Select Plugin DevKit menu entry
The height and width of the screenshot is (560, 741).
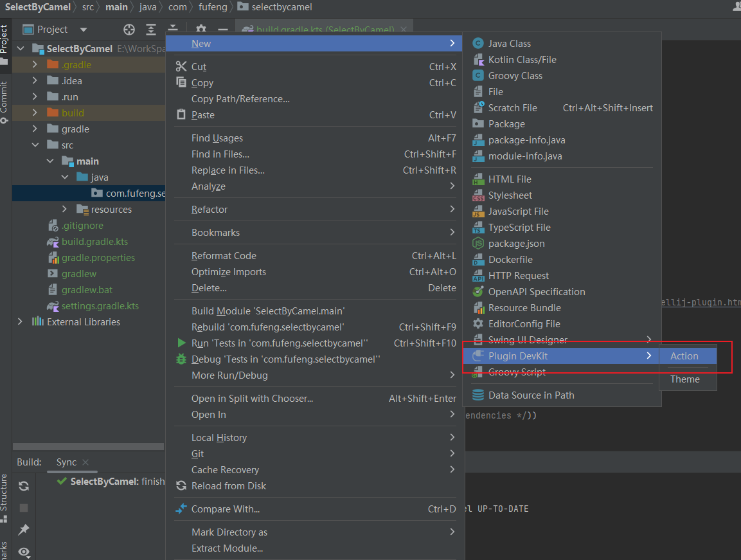coord(562,356)
